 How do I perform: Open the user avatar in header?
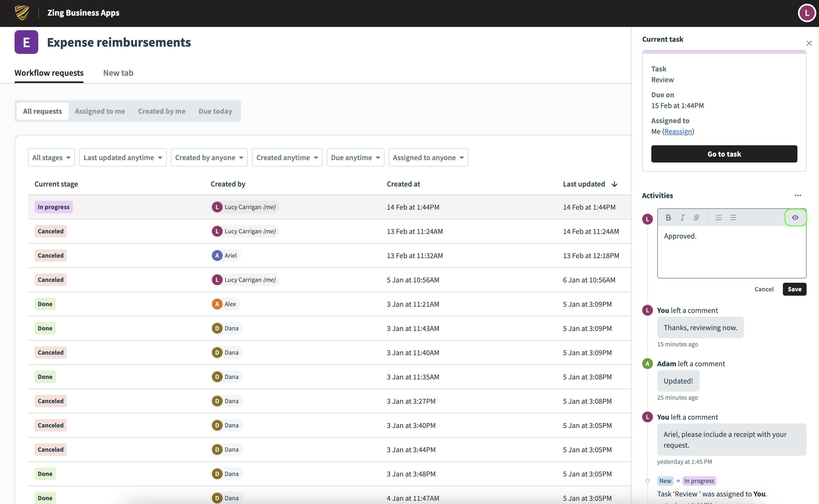tap(806, 13)
